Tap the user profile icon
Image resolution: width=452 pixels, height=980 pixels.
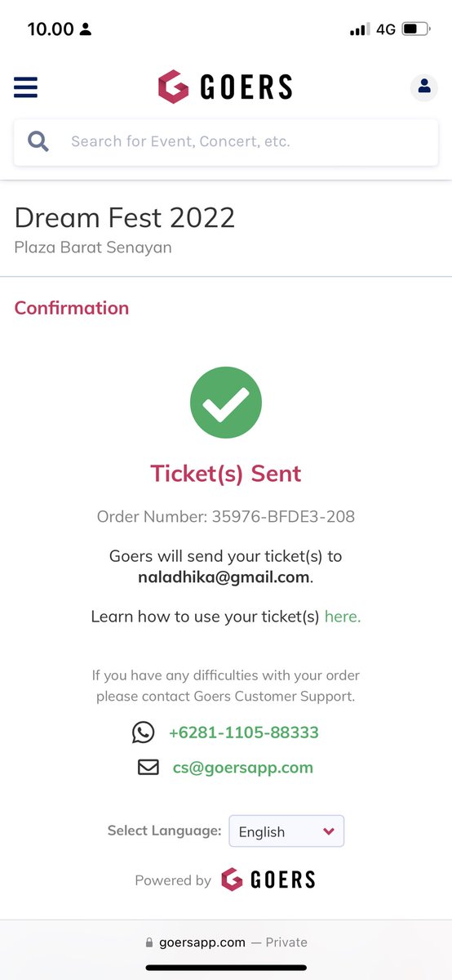click(423, 87)
